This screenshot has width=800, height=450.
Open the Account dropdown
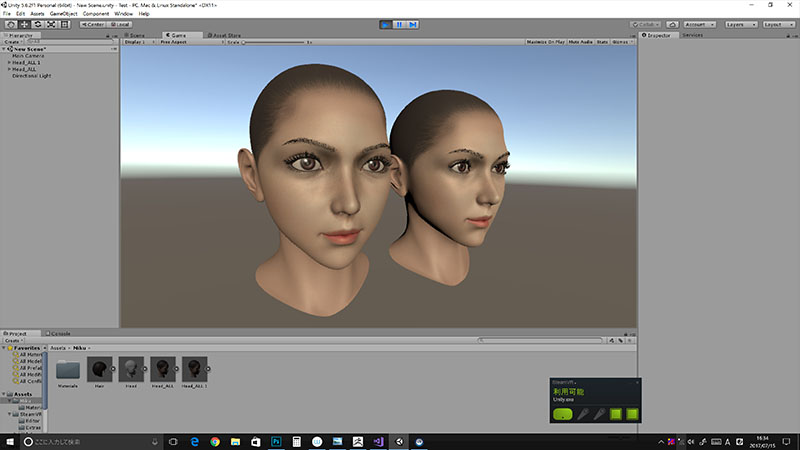(699, 24)
